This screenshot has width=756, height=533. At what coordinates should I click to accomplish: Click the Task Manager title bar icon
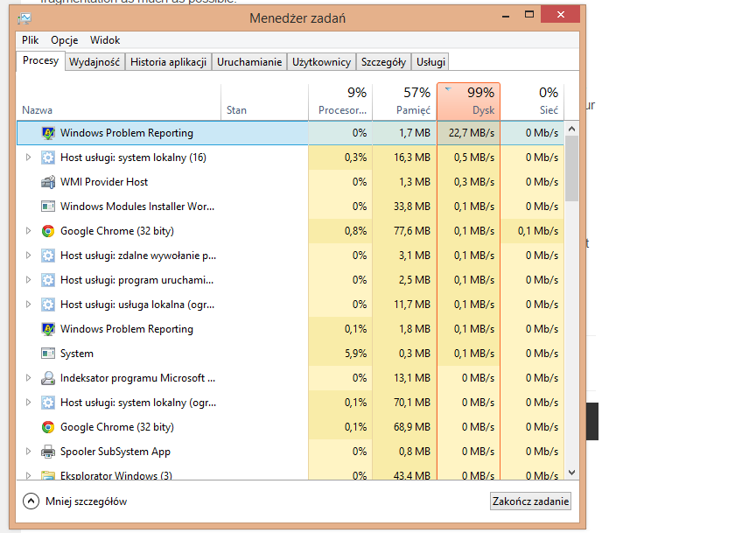tap(24, 18)
